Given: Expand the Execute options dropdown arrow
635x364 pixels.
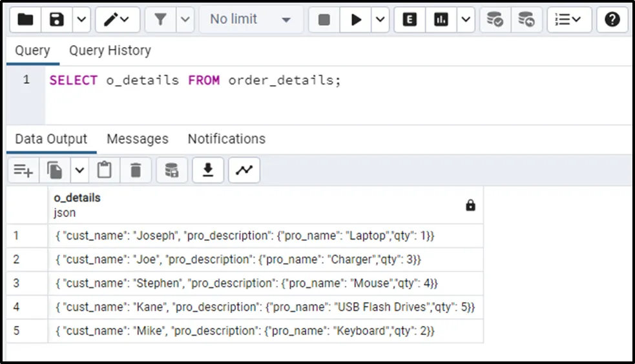Looking at the screenshot, I should point(380,19).
